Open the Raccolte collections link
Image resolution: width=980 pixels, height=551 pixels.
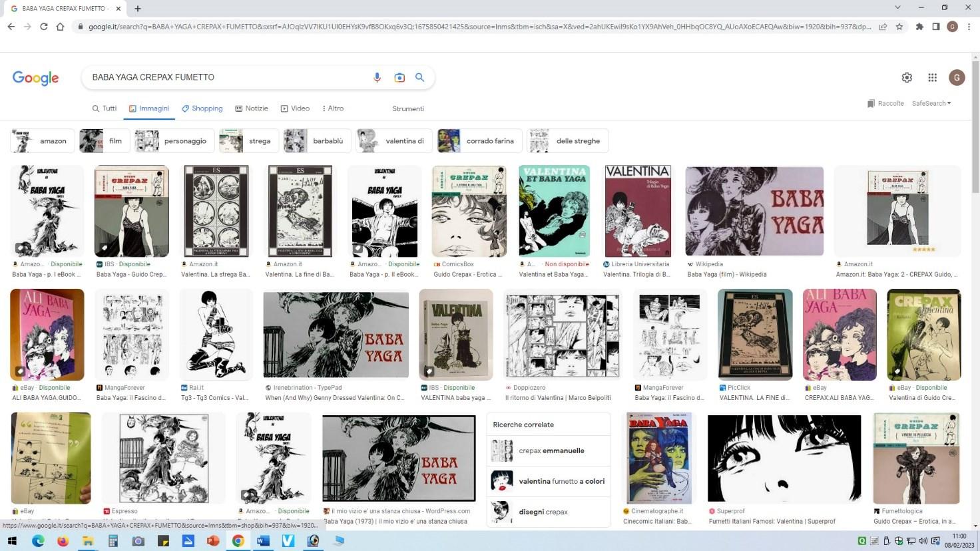point(885,103)
